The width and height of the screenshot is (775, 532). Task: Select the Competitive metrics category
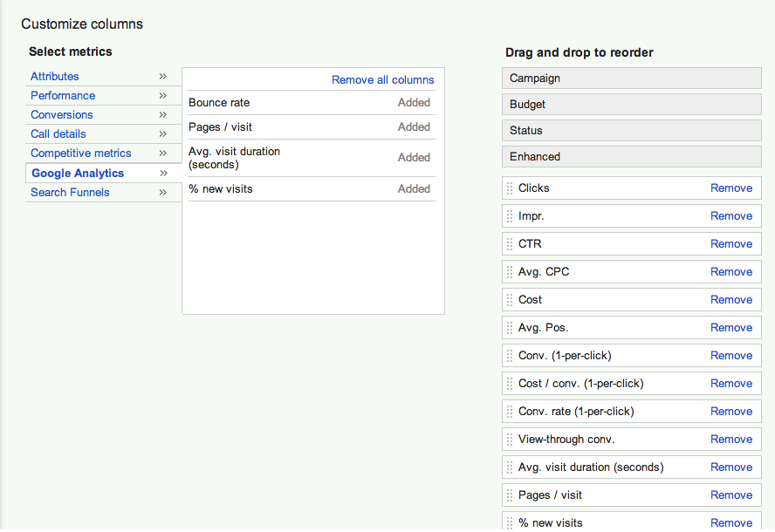[81, 153]
